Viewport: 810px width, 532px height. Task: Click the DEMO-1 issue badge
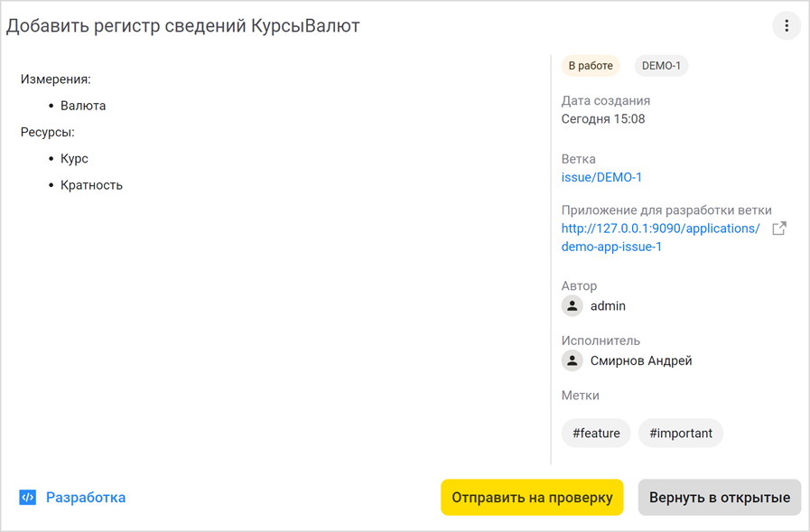pos(661,65)
